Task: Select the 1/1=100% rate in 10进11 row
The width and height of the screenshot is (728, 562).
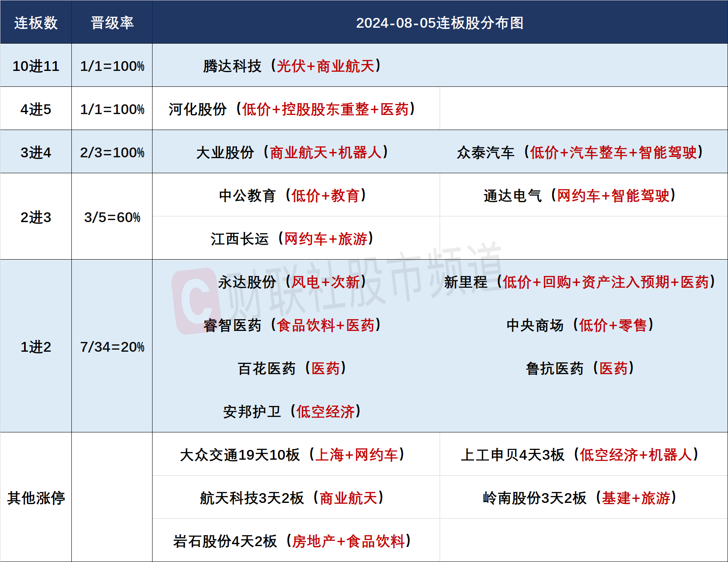Action: 112,66
